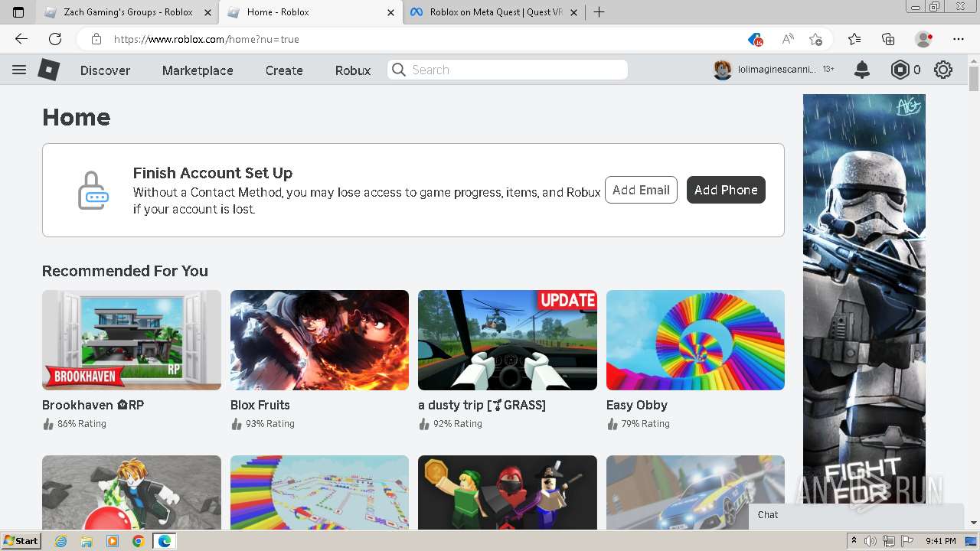Switch to Zach Gaming's Groups tab
980x551 pixels.
coord(128,12)
